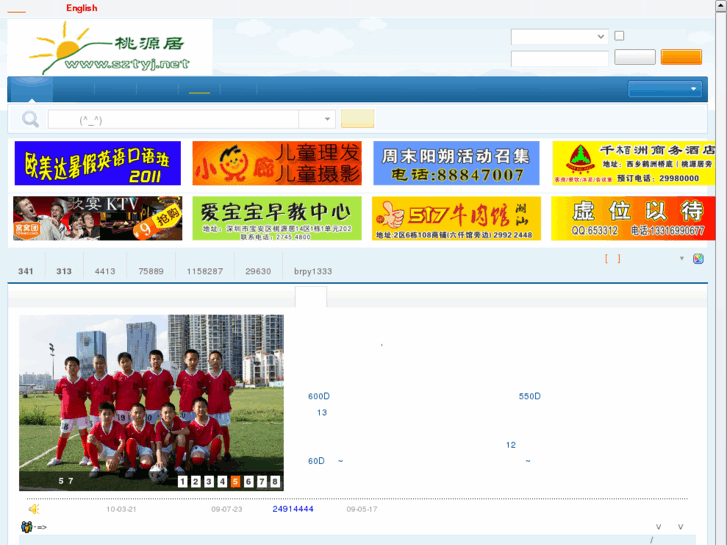Viewport: 727px width, 545px height.
Task: Click the English language link
Action: (x=82, y=8)
